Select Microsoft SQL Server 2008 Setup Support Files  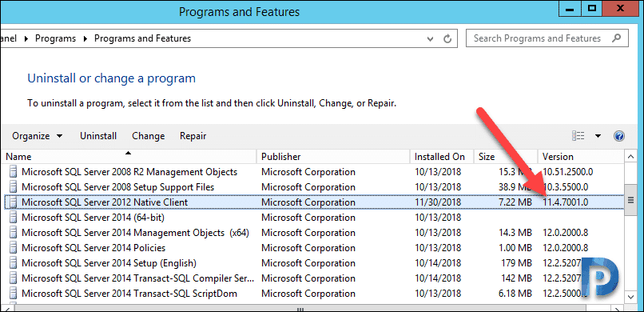118,187
